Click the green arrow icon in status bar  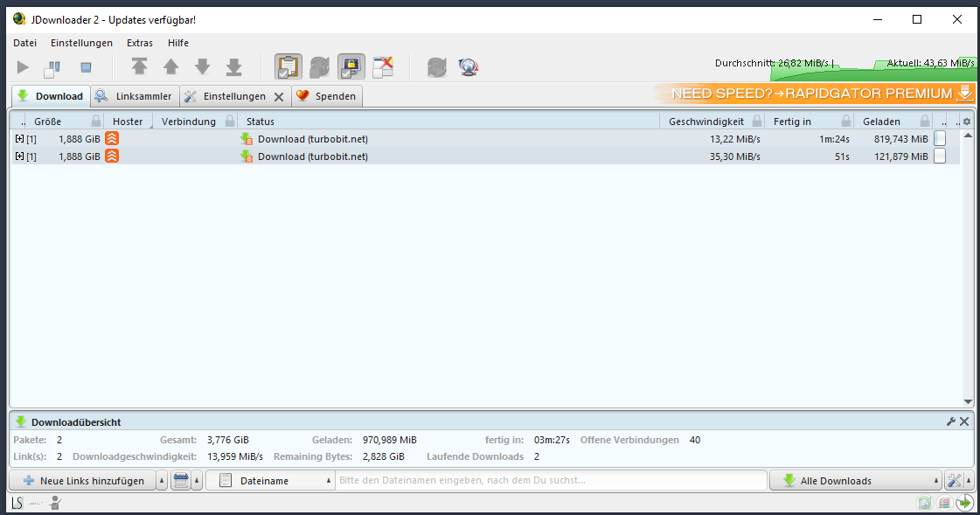965,503
